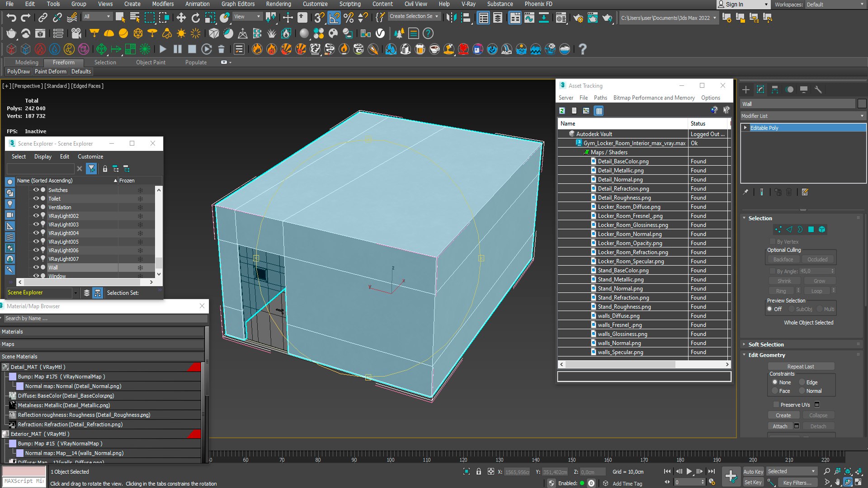Screen dimensions: 868x488
Task: Click the Attach button
Action: tap(780, 426)
